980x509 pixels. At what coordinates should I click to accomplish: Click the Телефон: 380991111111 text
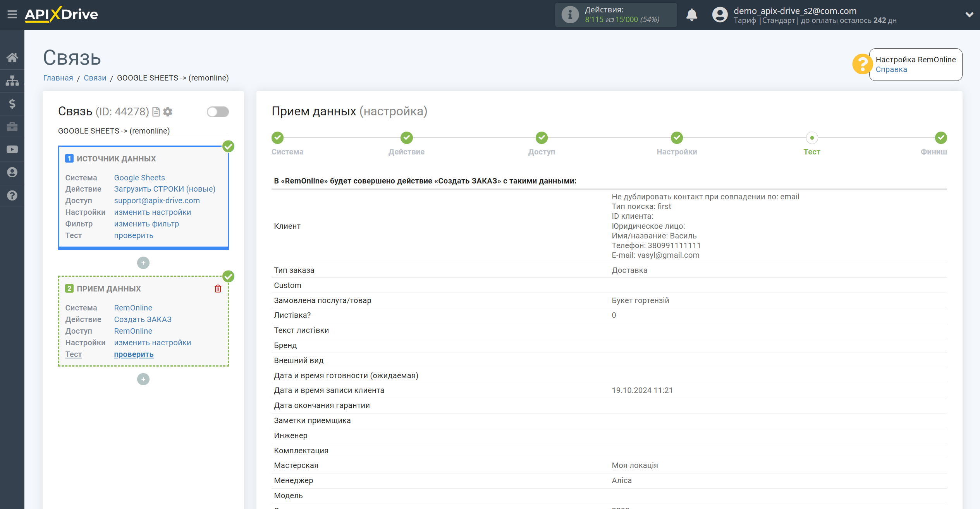(656, 246)
